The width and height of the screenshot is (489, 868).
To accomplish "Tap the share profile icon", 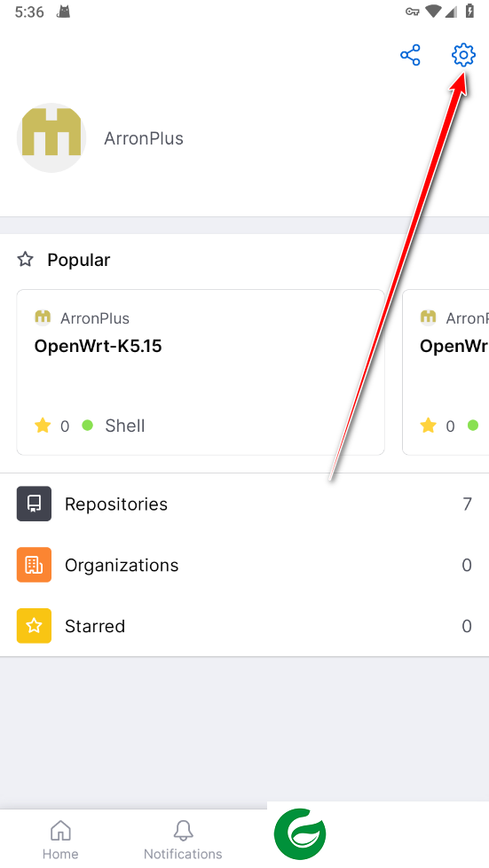I will pos(410,55).
